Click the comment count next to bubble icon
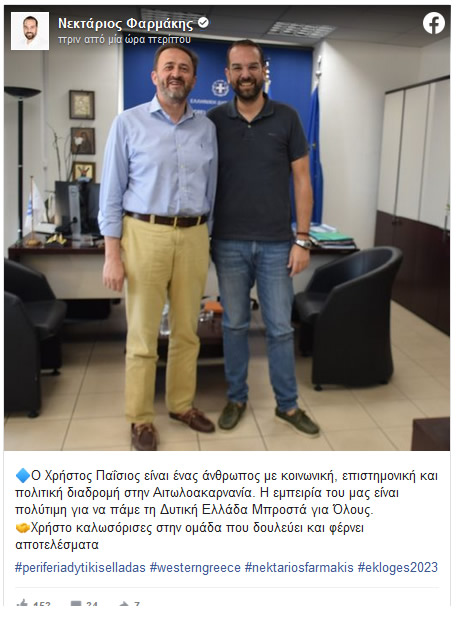 pos(92,604)
